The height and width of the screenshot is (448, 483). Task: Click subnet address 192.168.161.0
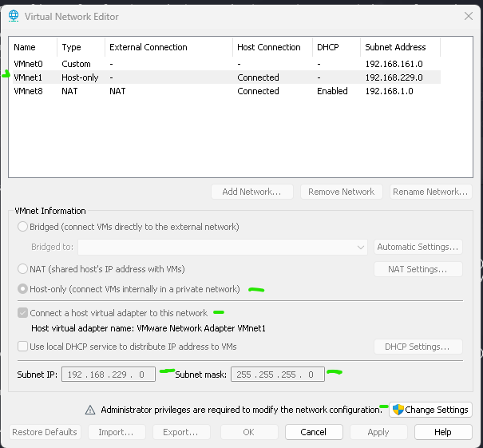(394, 64)
